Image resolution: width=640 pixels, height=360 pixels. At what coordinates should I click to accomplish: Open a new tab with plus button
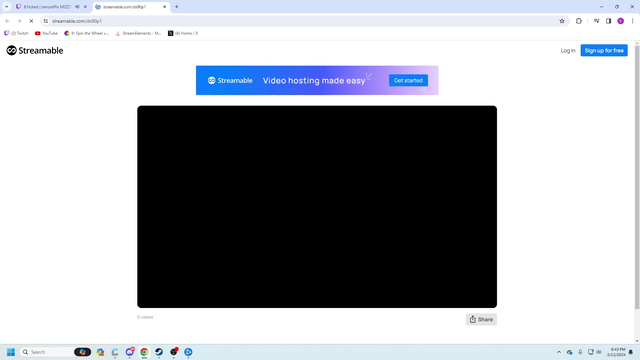176,7
